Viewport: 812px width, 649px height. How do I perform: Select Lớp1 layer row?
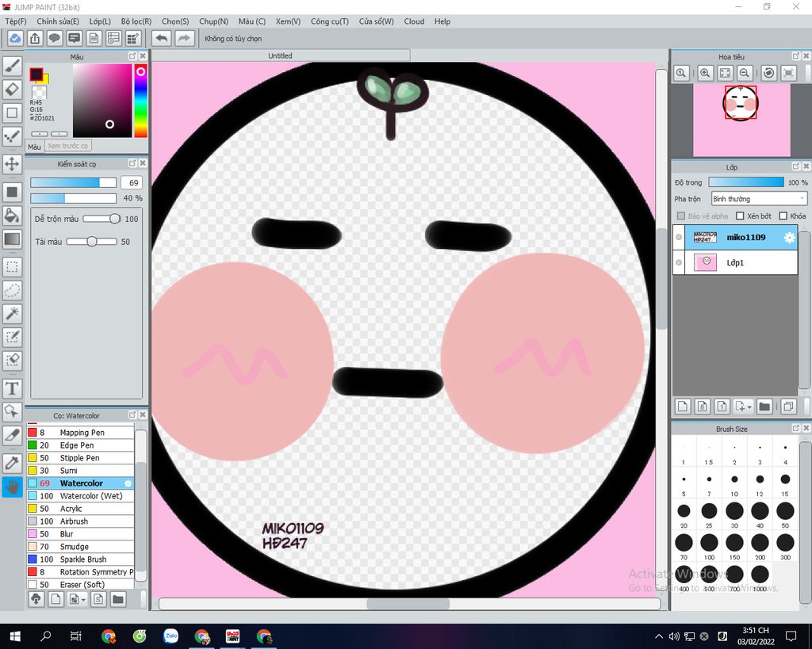point(735,262)
